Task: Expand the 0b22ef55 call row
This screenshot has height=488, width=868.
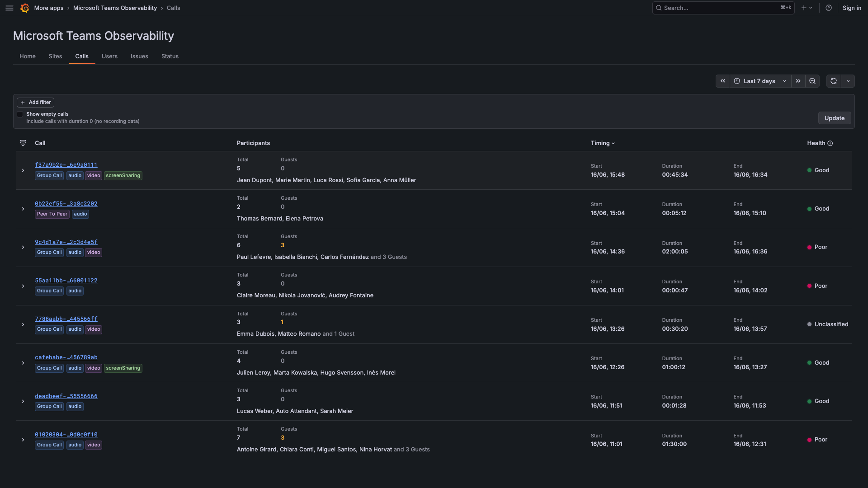Action: (x=23, y=209)
